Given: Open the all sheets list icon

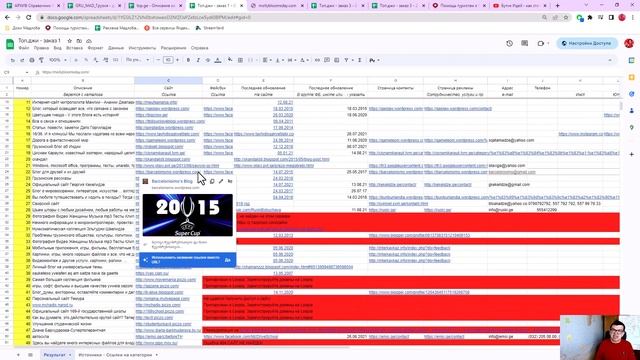Looking at the screenshot, I should [x=30, y=355].
